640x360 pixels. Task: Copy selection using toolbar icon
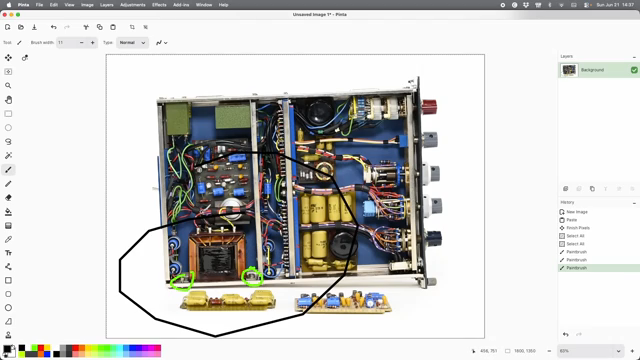[100, 27]
